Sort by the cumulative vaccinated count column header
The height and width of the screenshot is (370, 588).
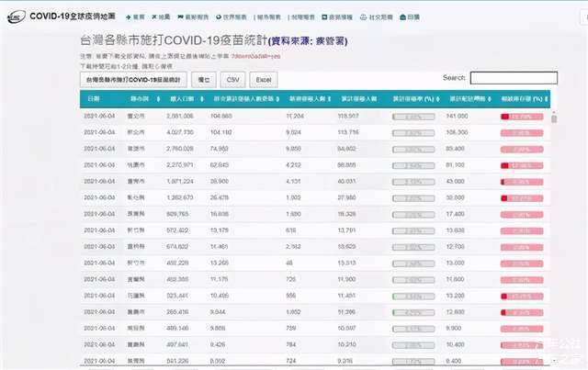(359, 99)
